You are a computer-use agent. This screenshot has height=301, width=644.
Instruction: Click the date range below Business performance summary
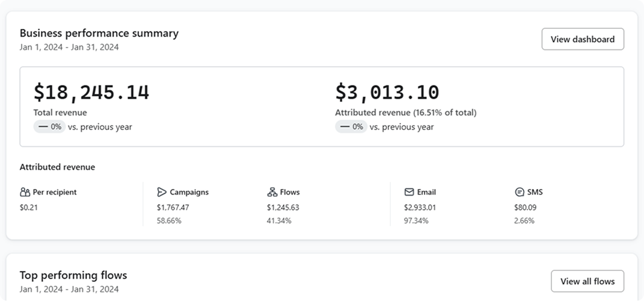point(69,47)
